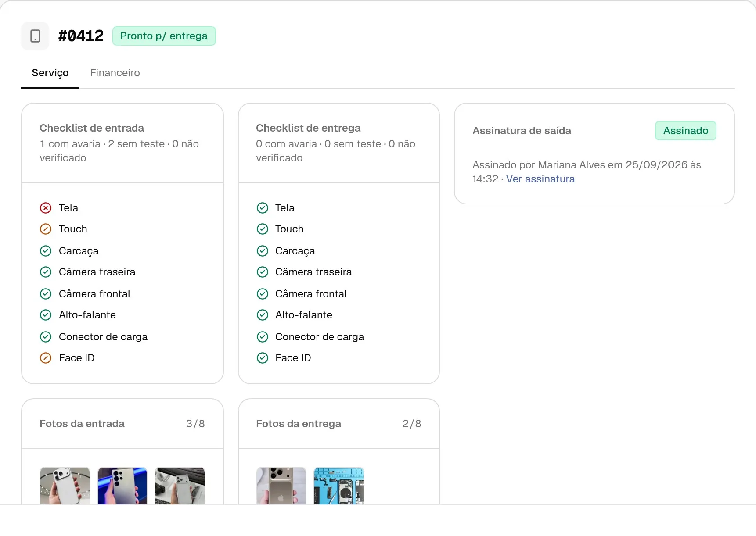Open the Financeiro tab
This screenshot has width=756, height=536.
pyautogui.click(x=115, y=73)
